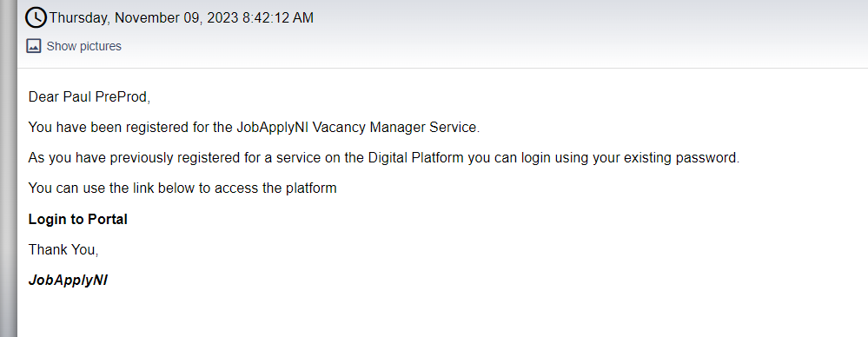
Task: Click the picture icon beside Show pictures
Action: click(x=34, y=46)
